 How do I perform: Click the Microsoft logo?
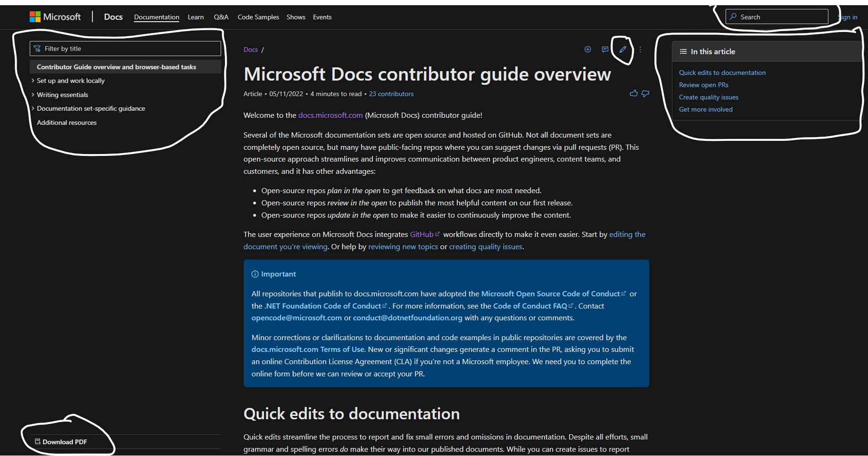[55, 17]
